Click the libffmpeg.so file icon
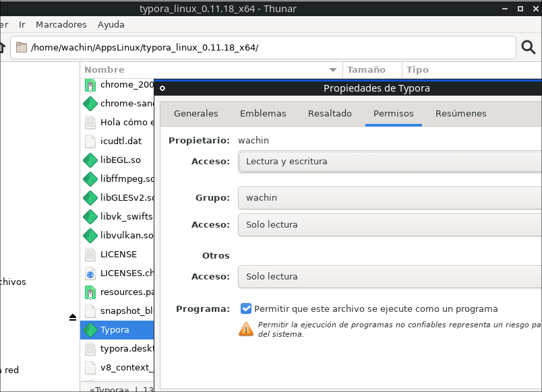542x392 pixels. coord(90,179)
